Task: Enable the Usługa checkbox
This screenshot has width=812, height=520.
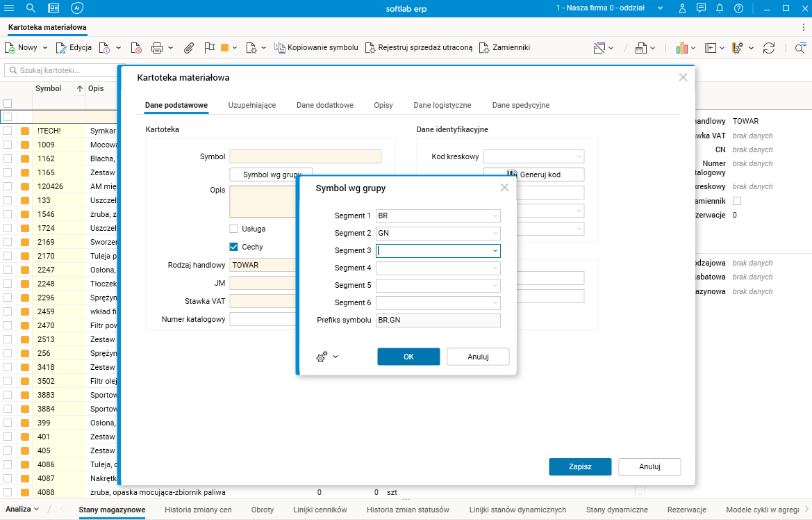Action: point(234,229)
